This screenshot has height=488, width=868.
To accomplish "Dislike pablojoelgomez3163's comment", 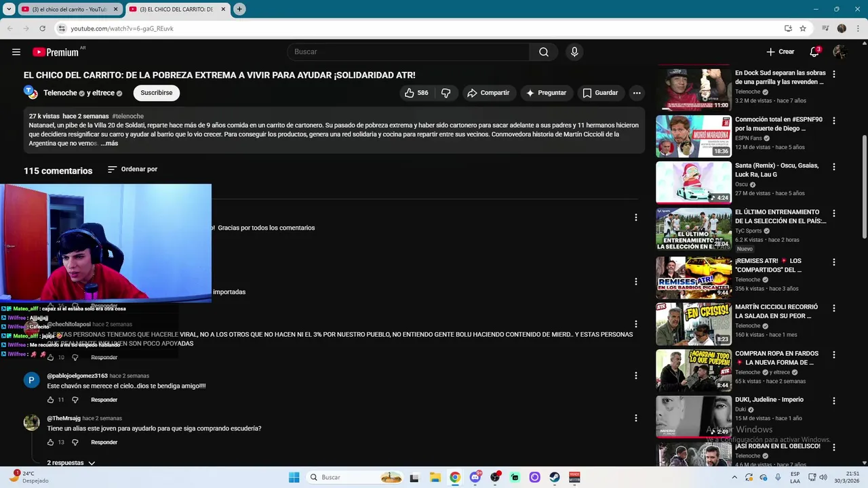I will pyautogui.click(x=75, y=400).
